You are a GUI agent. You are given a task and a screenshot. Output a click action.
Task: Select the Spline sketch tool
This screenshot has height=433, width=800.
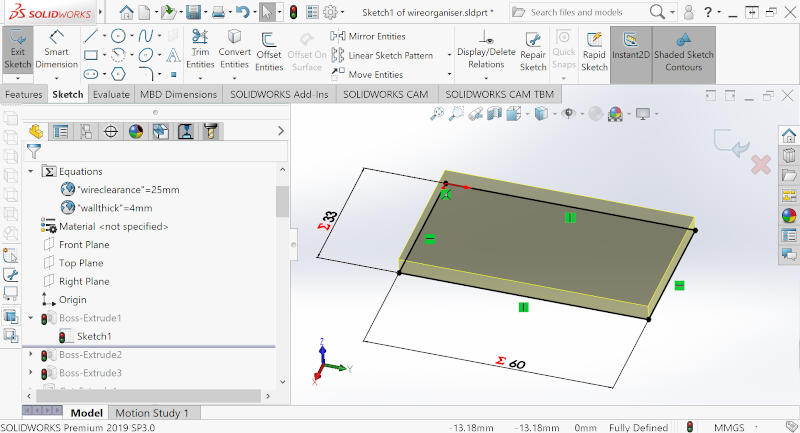[146, 36]
